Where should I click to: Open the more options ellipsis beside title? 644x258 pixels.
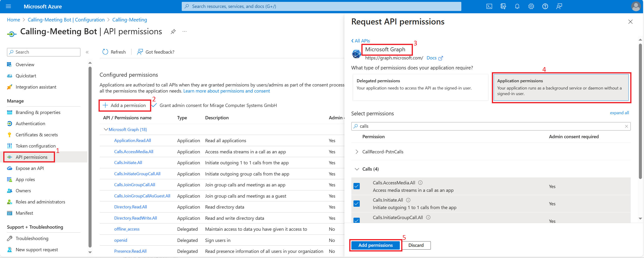(x=185, y=31)
